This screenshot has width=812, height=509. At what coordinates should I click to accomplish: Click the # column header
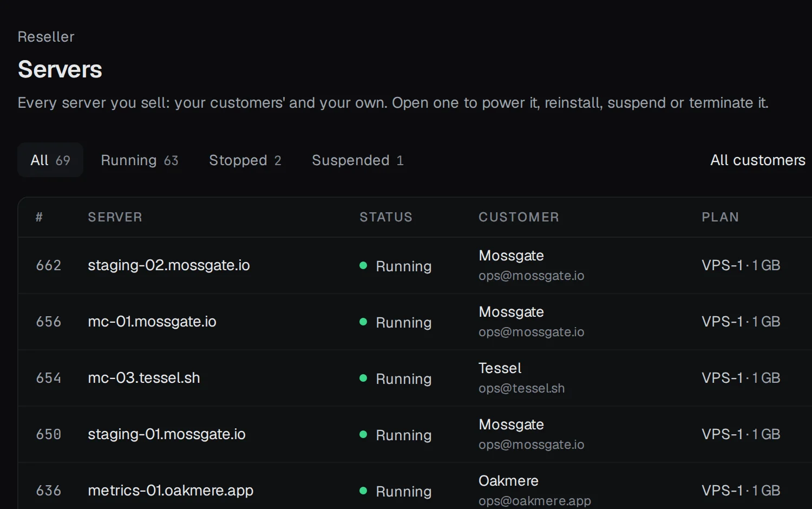click(39, 217)
